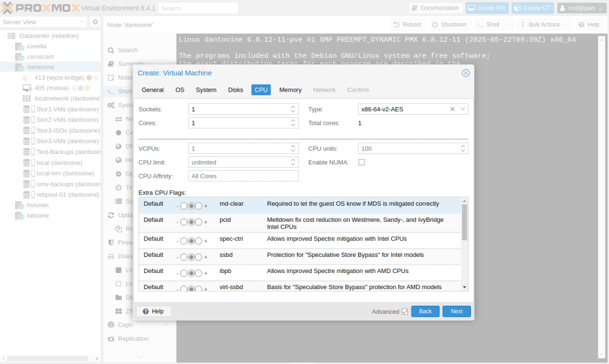Click the CPU Affinity input field
609x364 pixels.
[x=243, y=176]
